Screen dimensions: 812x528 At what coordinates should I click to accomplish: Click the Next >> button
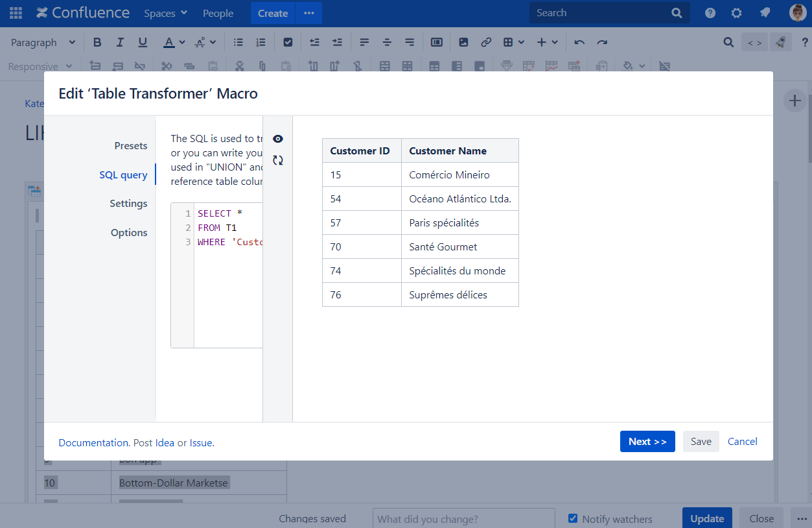647,442
